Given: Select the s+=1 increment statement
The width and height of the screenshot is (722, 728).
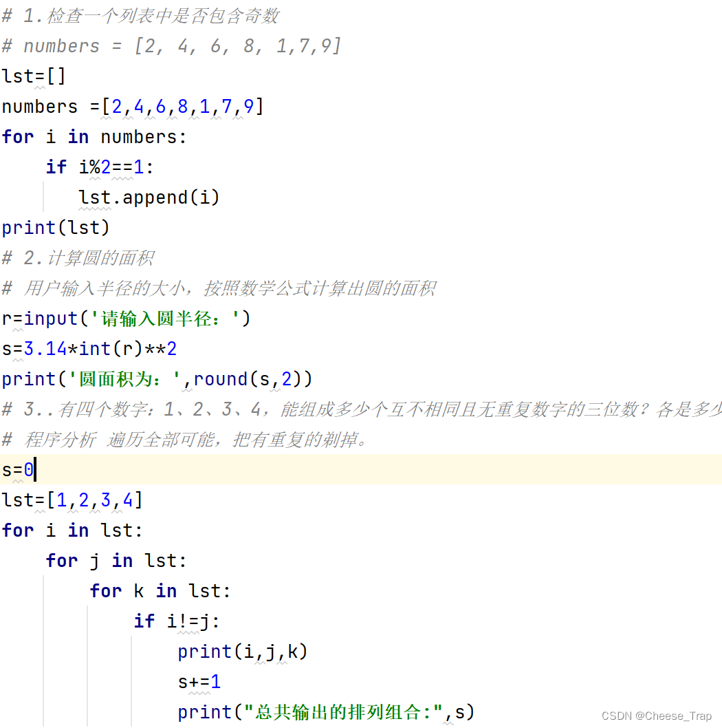Looking at the screenshot, I should (199, 682).
